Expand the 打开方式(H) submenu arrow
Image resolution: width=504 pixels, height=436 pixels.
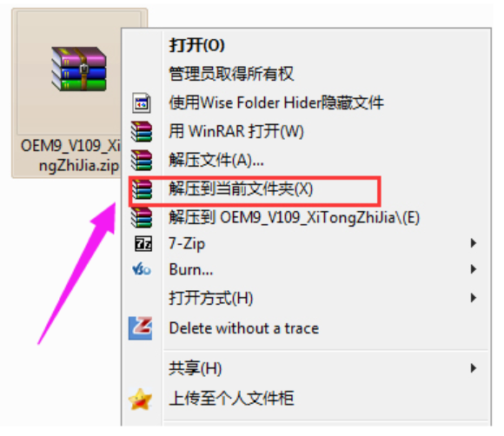[x=473, y=298]
